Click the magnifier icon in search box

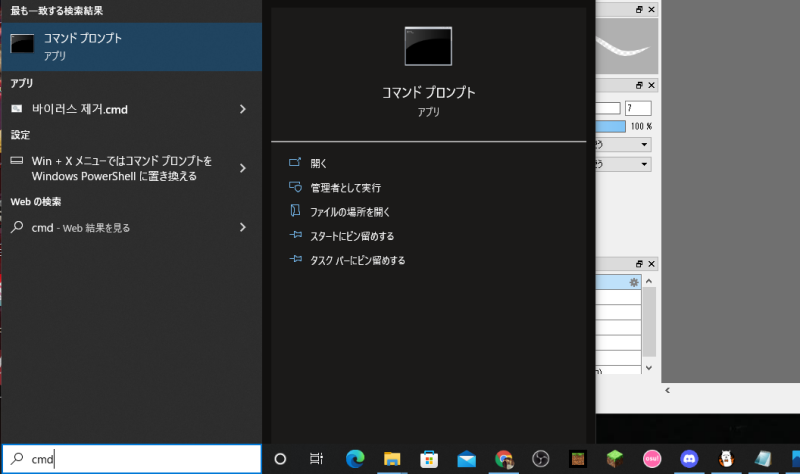coord(17,458)
